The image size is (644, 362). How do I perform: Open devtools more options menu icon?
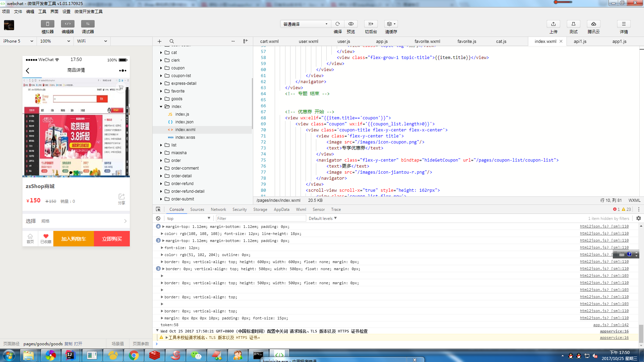[x=639, y=209]
